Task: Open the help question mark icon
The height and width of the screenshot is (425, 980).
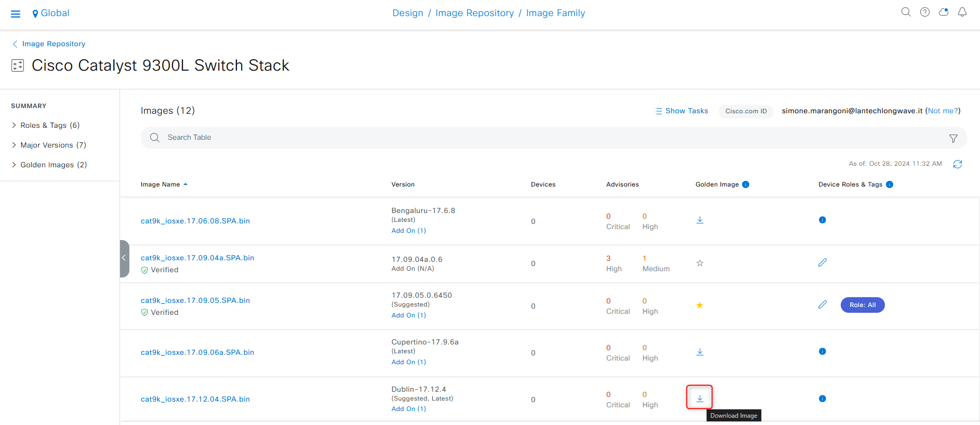Action: [x=924, y=12]
